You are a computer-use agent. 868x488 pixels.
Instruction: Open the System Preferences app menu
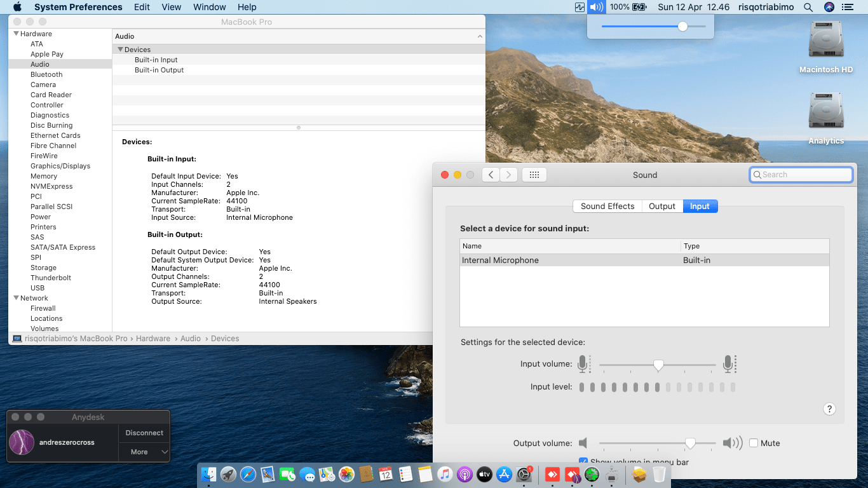click(78, 7)
